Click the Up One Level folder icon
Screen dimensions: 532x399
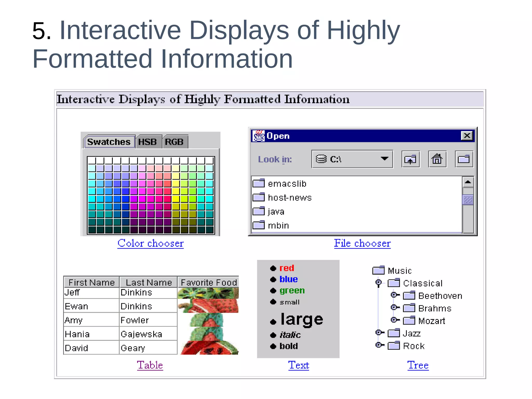click(x=410, y=159)
